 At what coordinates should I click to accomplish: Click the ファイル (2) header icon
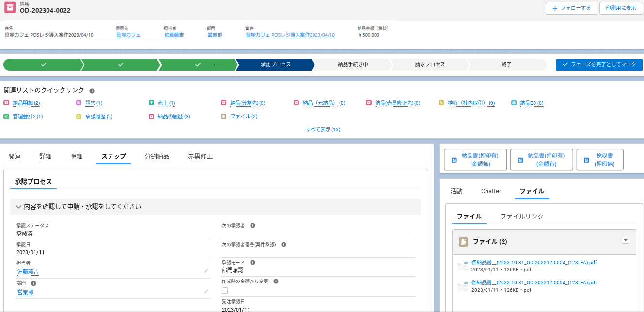[x=464, y=242]
